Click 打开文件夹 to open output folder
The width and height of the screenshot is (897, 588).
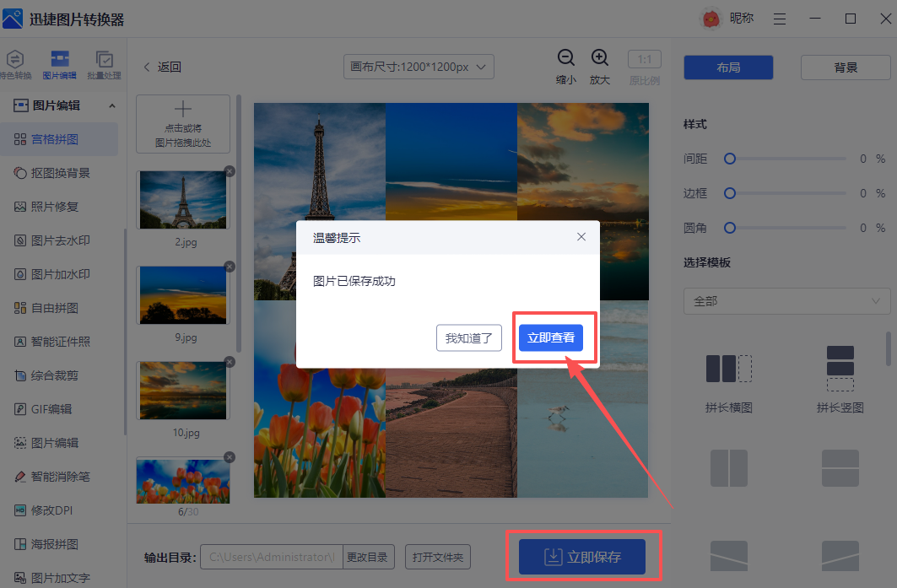437,556
